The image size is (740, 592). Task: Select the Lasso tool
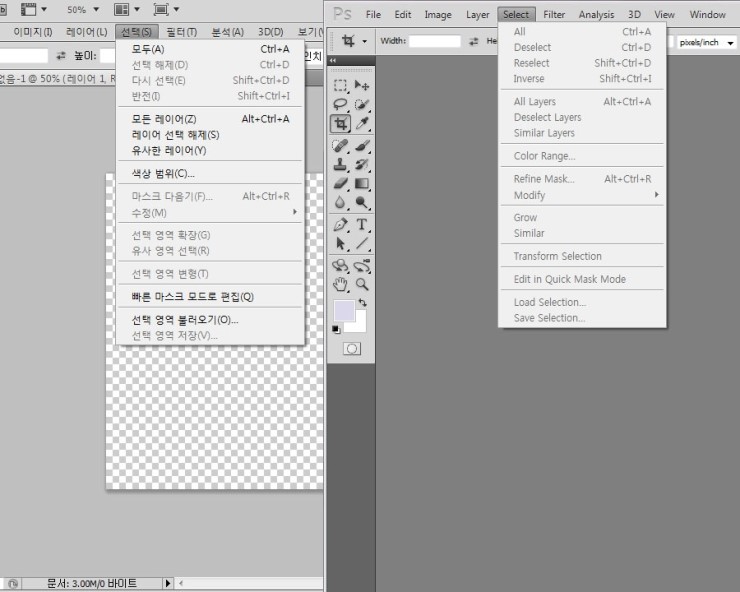[x=340, y=104]
